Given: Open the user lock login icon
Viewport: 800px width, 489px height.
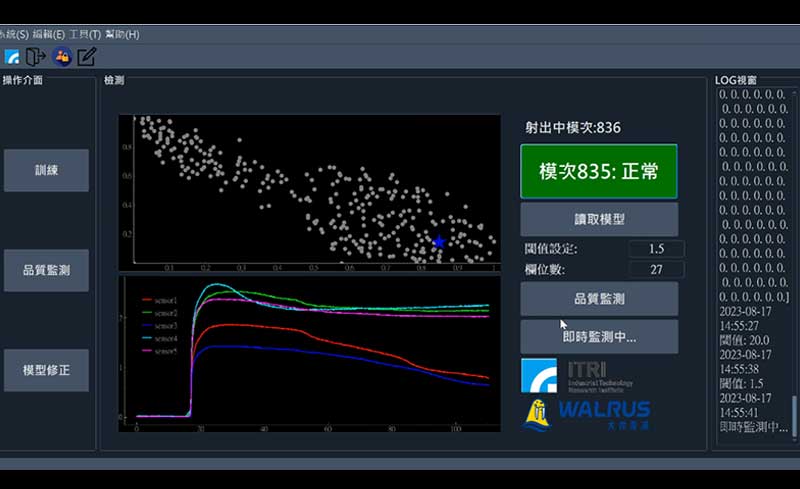Looking at the screenshot, I should [62, 57].
